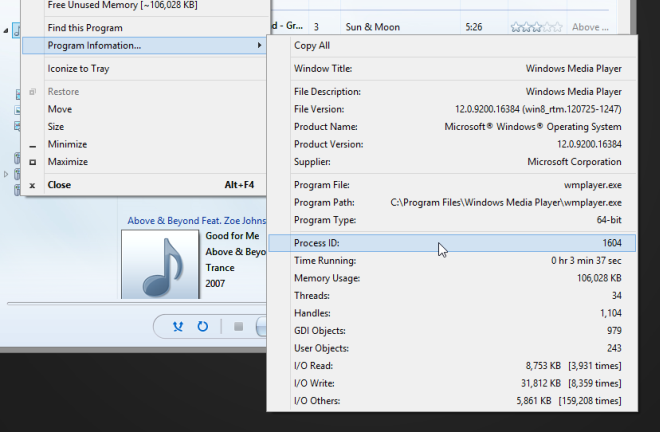
Task: Select Move in the window menu
Action: 144,109
